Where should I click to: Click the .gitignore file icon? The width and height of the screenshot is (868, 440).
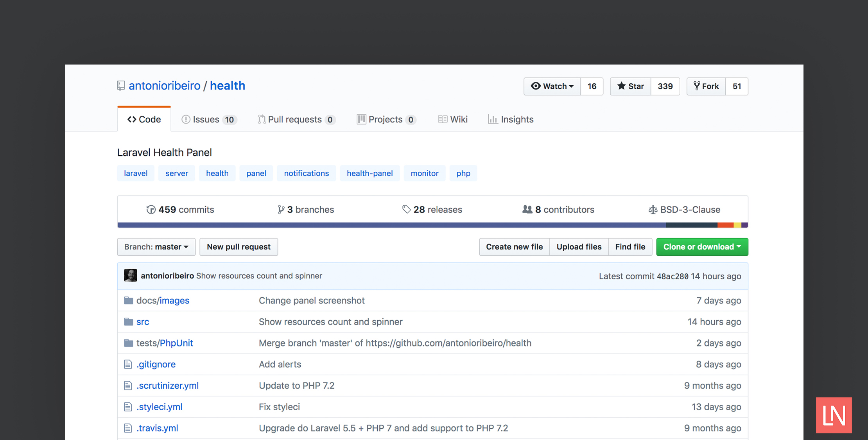click(128, 364)
